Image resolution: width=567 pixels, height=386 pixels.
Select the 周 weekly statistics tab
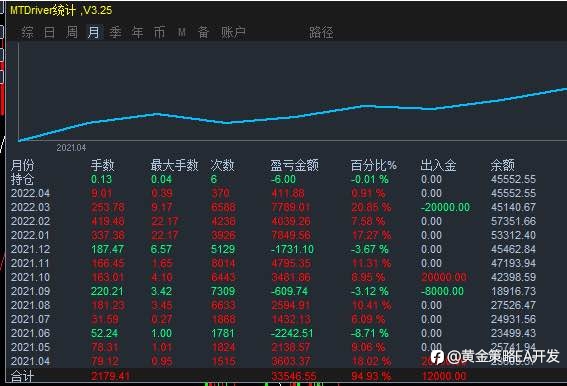click(x=72, y=33)
